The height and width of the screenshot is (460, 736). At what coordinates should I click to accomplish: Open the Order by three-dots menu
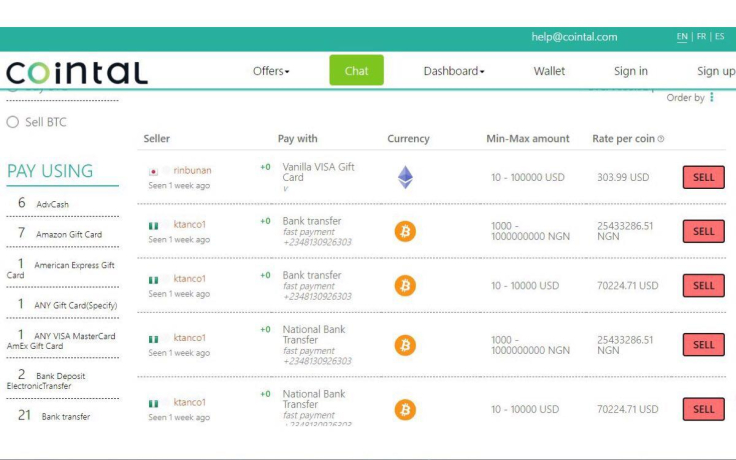712,97
